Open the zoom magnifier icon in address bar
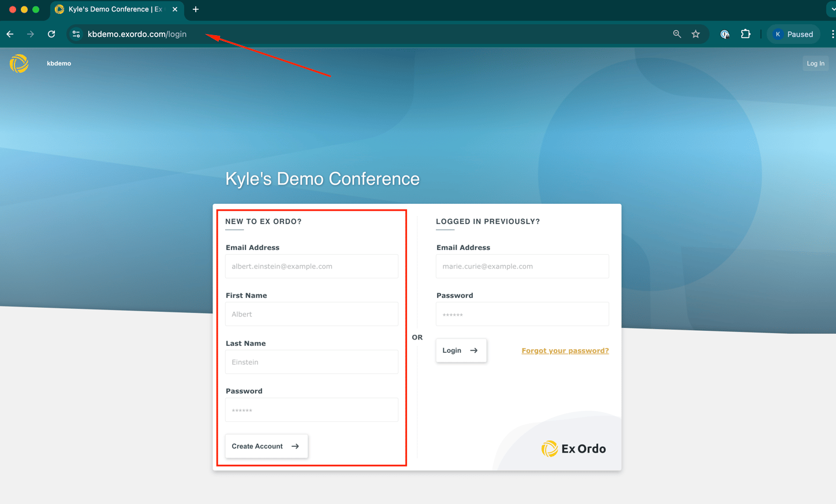 pyautogui.click(x=677, y=34)
